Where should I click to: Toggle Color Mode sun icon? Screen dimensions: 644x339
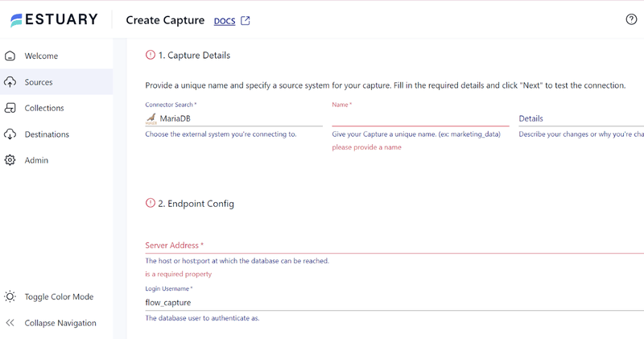10,296
